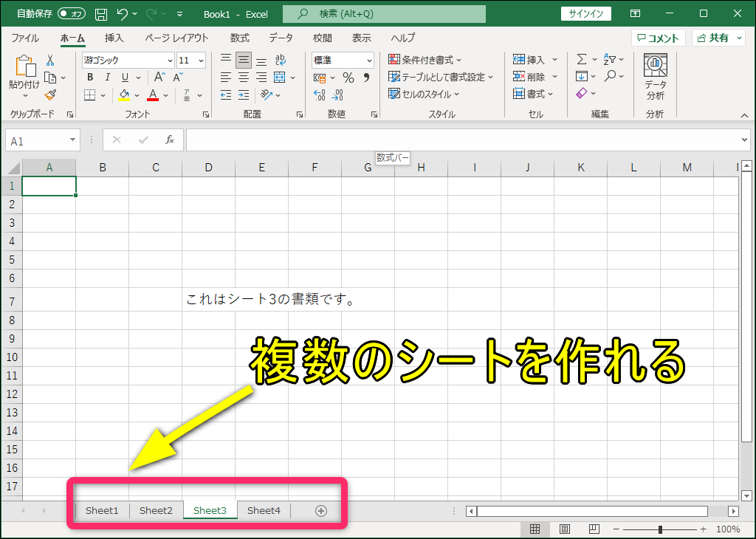Click Insert cells button

tap(529, 60)
